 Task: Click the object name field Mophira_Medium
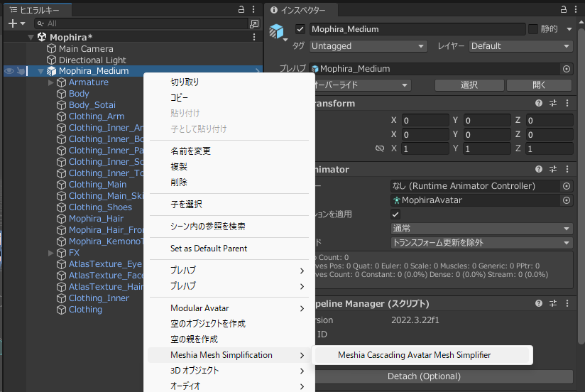tap(417, 29)
